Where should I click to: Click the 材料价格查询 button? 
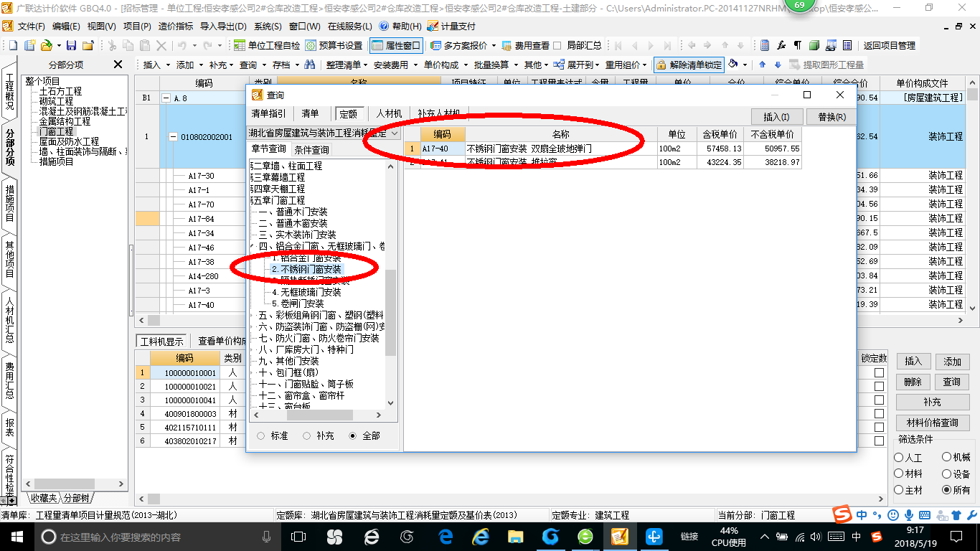pos(932,423)
